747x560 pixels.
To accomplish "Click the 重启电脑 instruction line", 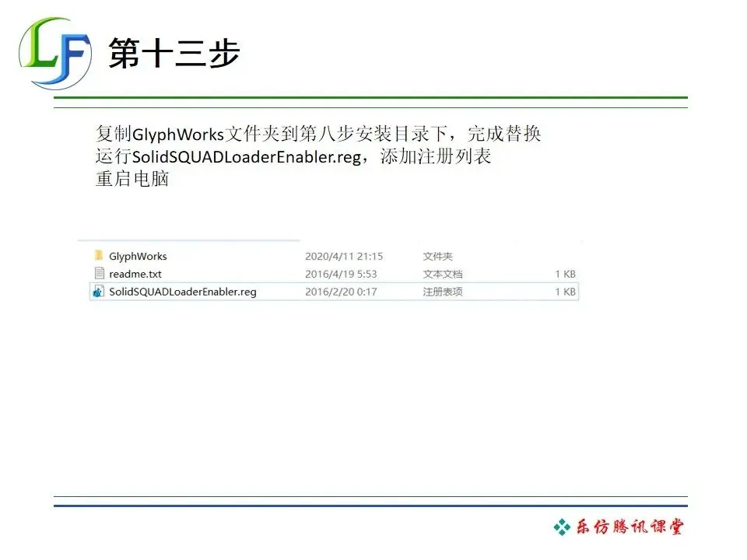I will pos(132,179).
